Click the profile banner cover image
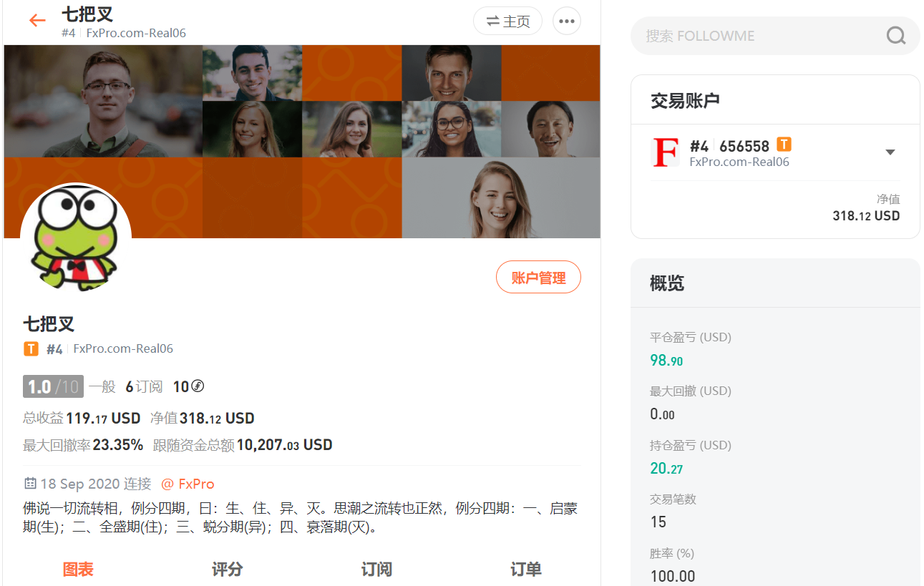The height and width of the screenshot is (586, 924). click(302, 141)
